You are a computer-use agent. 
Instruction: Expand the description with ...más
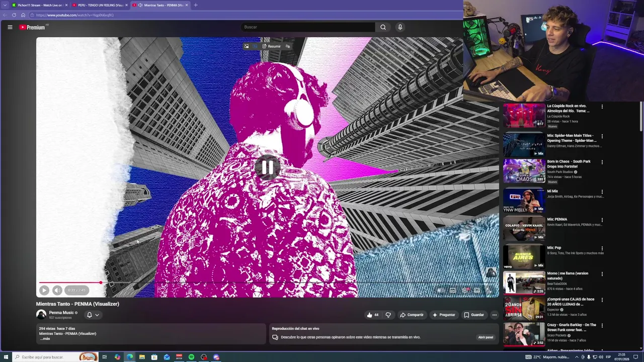(x=45, y=339)
